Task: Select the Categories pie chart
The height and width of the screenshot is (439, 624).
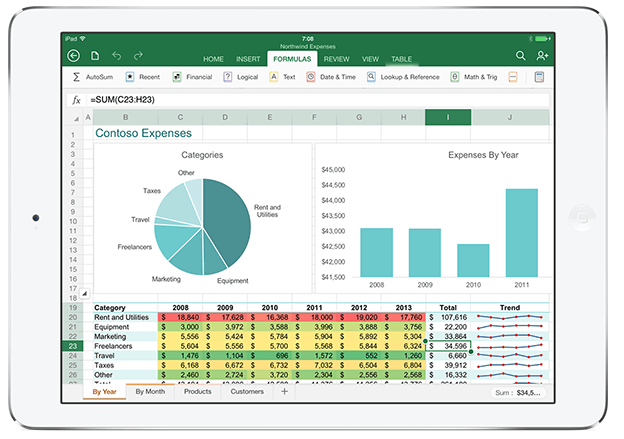Action: point(203,219)
